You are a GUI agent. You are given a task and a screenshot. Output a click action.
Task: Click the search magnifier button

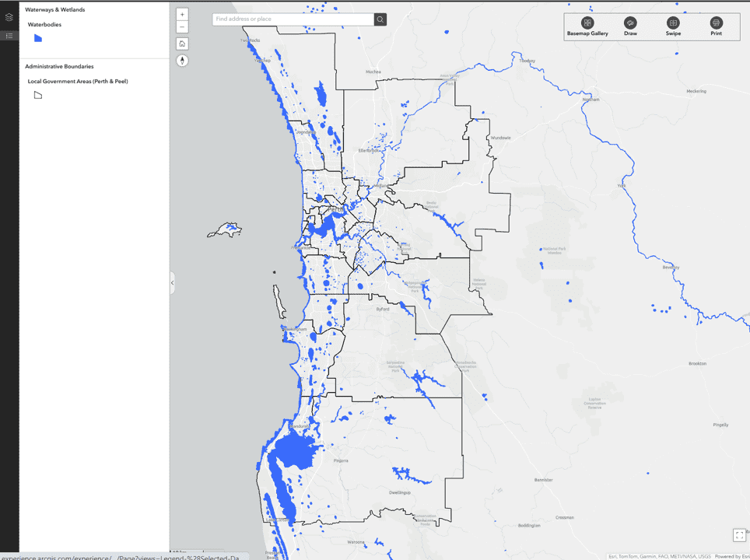tap(380, 19)
